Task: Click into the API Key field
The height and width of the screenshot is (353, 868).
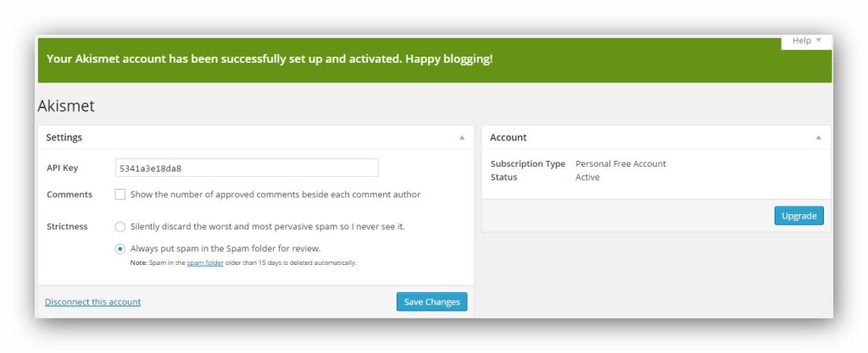Action: tap(247, 168)
